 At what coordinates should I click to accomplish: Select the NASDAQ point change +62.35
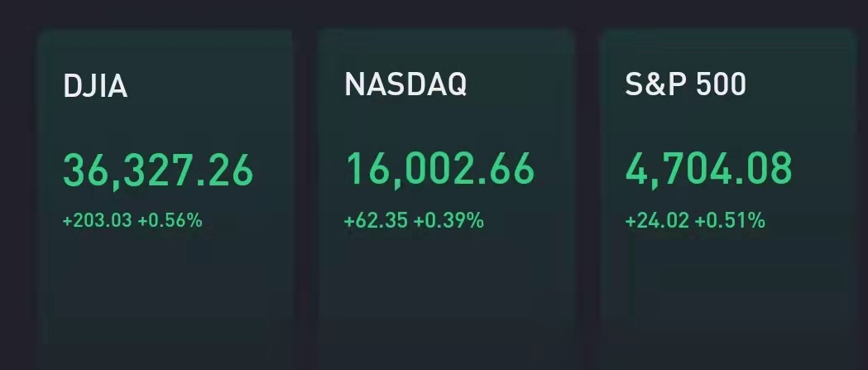pos(376,221)
